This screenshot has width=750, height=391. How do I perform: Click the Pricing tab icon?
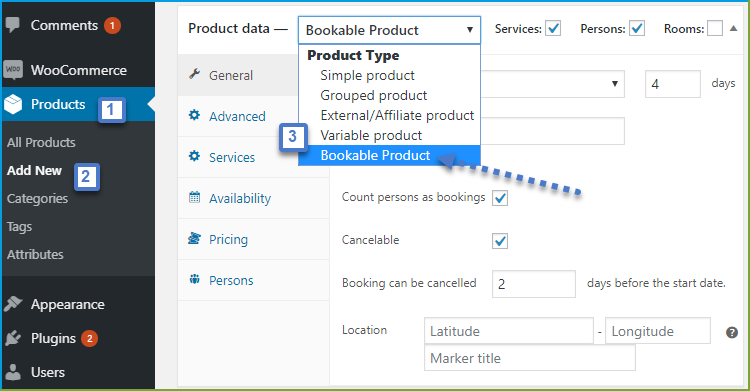[194, 238]
